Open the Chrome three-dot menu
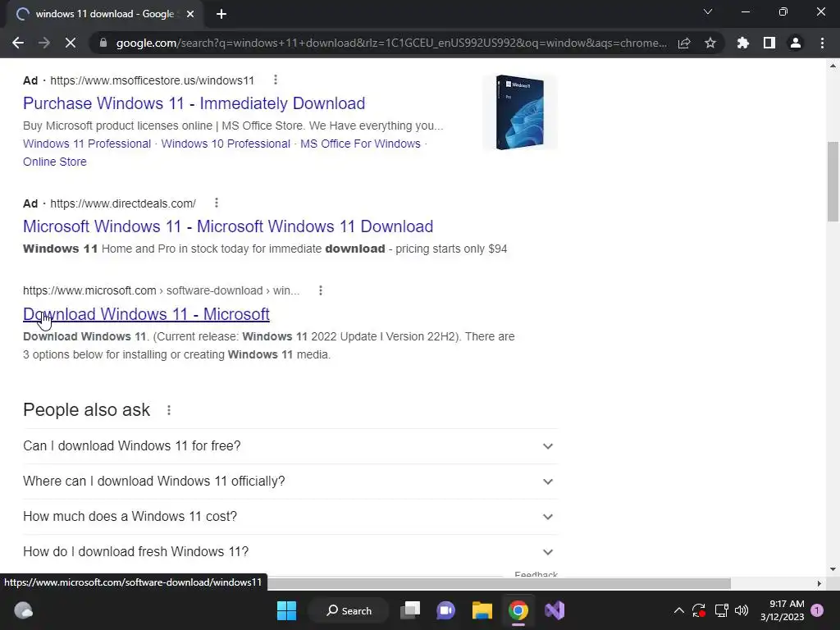The image size is (840, 630). (822, 43)
